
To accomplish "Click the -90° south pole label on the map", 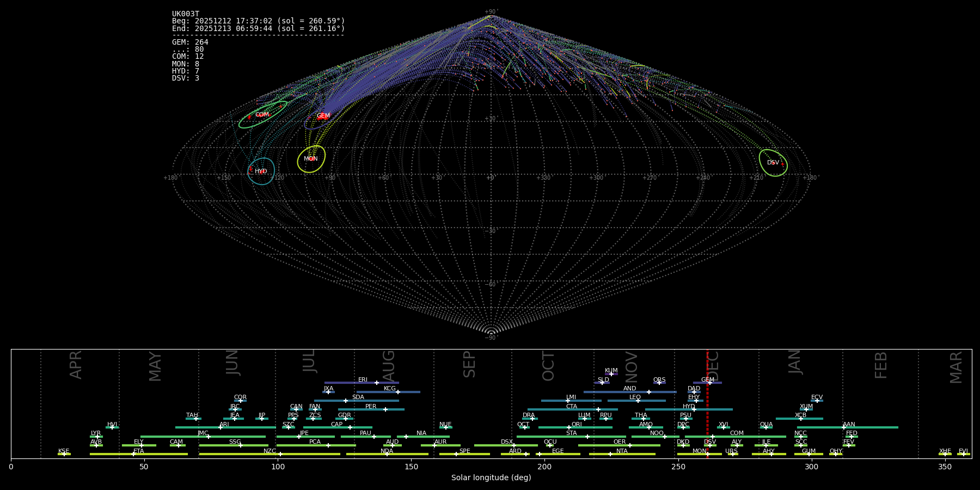I will tap(491, 338).
